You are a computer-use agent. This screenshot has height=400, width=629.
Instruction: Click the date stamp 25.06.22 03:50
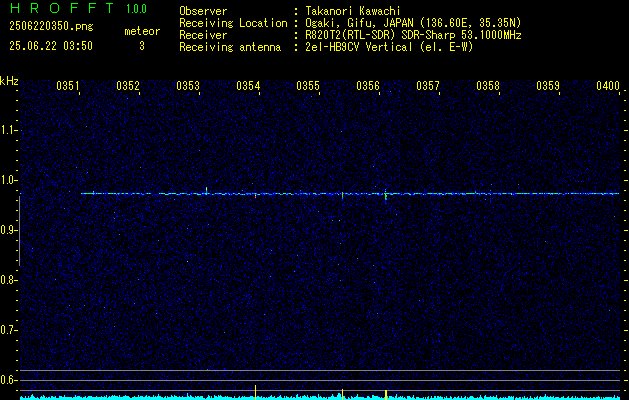tap(51, 46)
